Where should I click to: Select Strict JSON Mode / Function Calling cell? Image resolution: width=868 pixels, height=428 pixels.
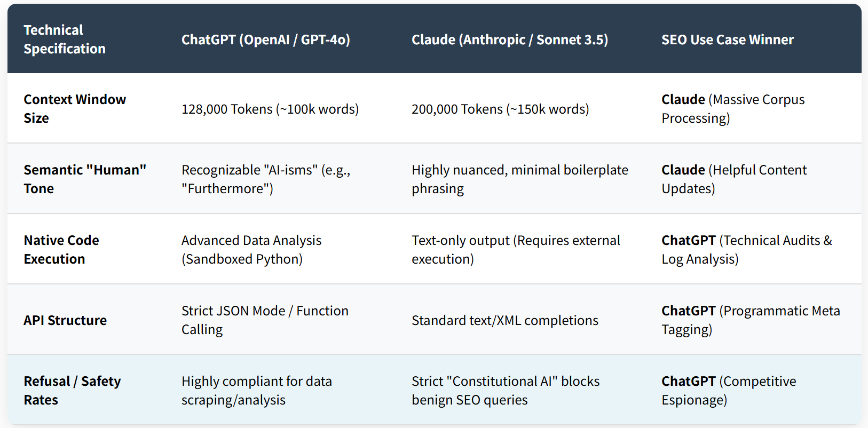265,320
